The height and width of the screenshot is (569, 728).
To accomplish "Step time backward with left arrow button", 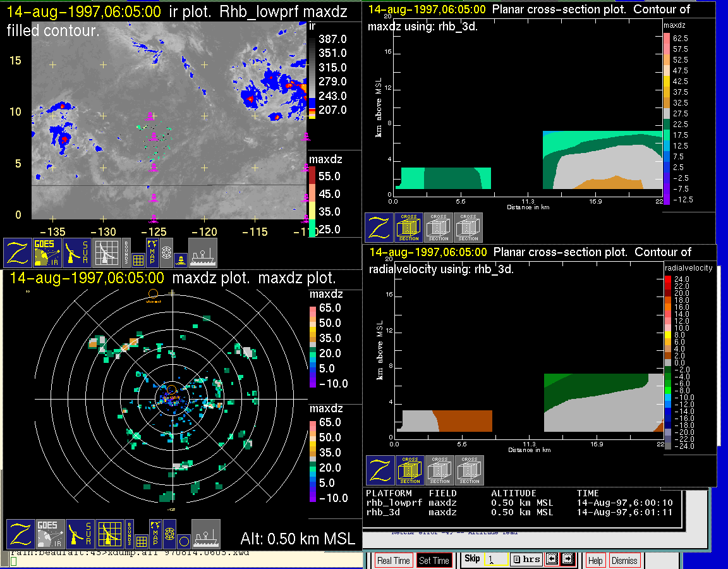I will [x=552, y=560].
